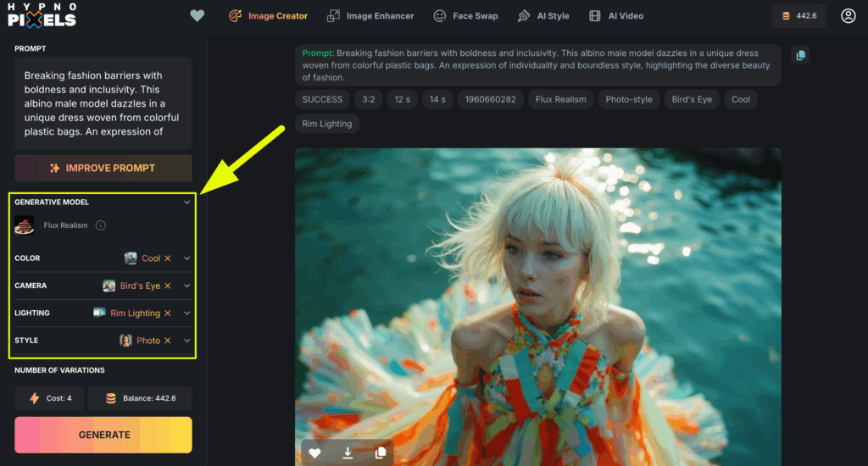The width and height of the screenshot is (868, 466).
Task: Collapse the Generative Model section
Action: click(x=187, y=202)
